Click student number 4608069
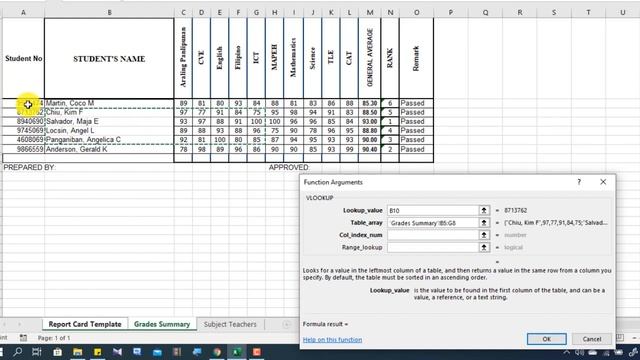This screenshot has height=360, width=640. (23, 140)
